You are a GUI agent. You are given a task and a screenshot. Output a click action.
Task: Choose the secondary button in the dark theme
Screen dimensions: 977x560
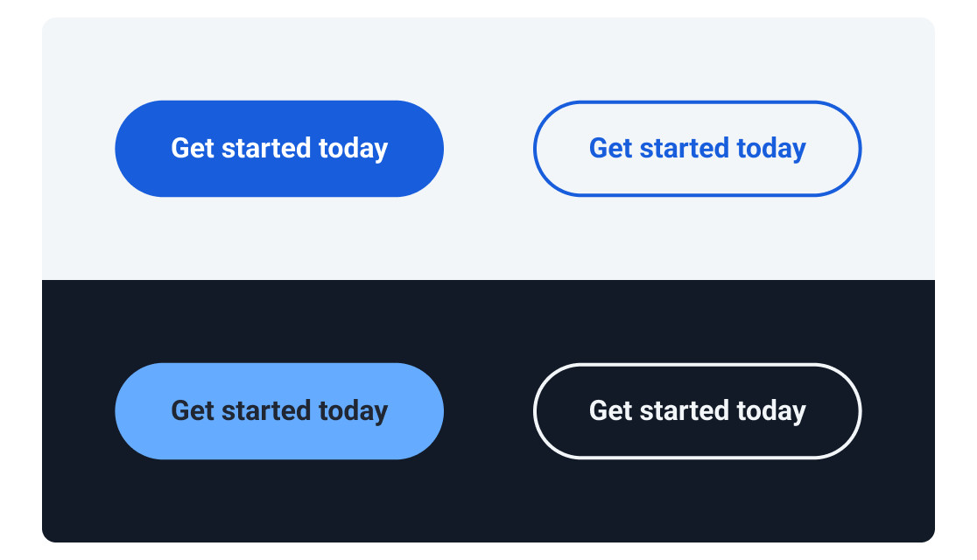coord(697,411)
